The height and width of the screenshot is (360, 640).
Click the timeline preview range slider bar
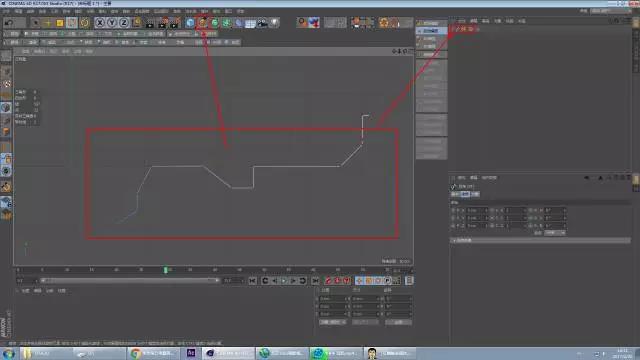click(x=129, y=280)
